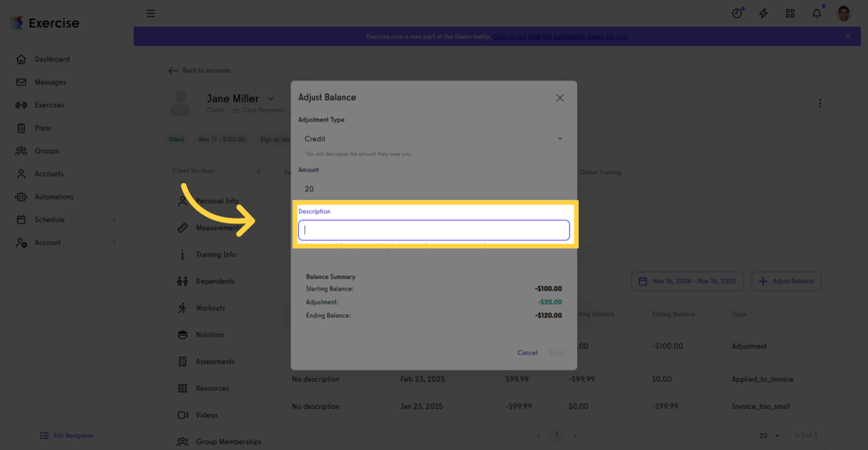The width and height of the screenshot is (868, 450).
Task: Expand the Jane Miller account chevron
Action: [271, 99]
